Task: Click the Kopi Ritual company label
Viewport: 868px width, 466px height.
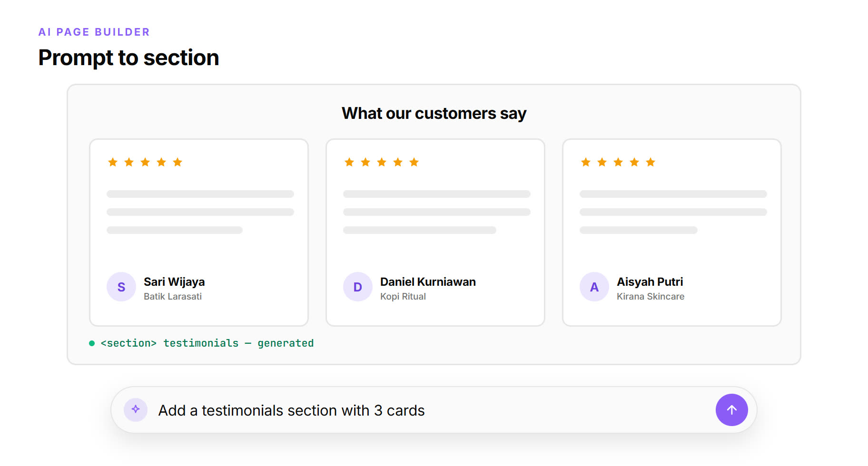Action: pyautogui.click(x=403, y=296)
